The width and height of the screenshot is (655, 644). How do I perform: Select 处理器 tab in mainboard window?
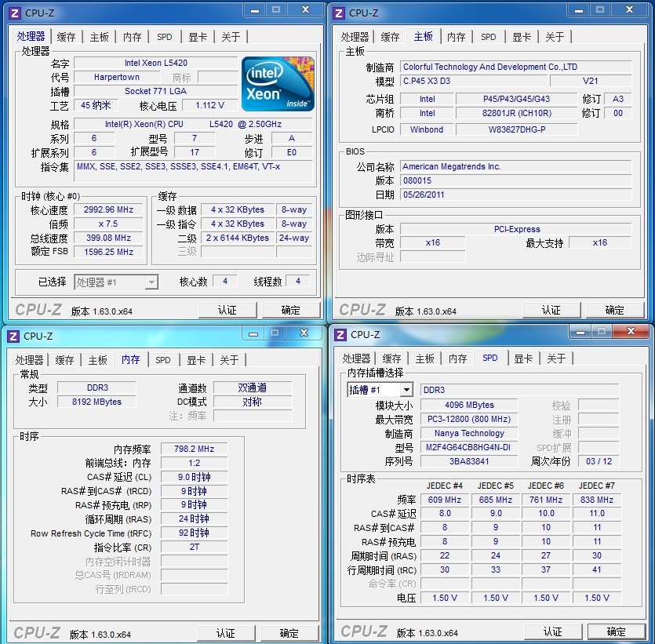[355, 37]
